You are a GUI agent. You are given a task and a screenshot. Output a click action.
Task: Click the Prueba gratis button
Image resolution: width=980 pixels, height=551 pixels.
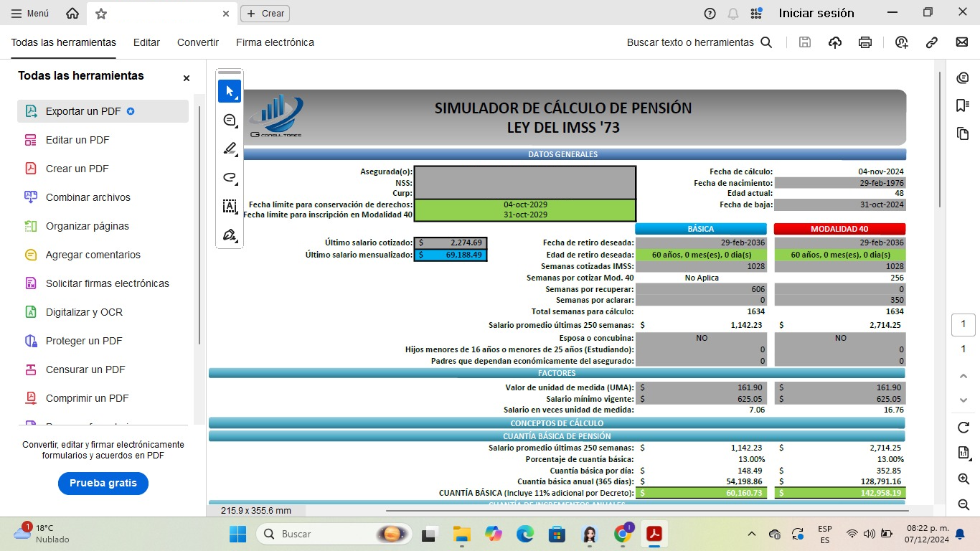[x=103, y=483]
